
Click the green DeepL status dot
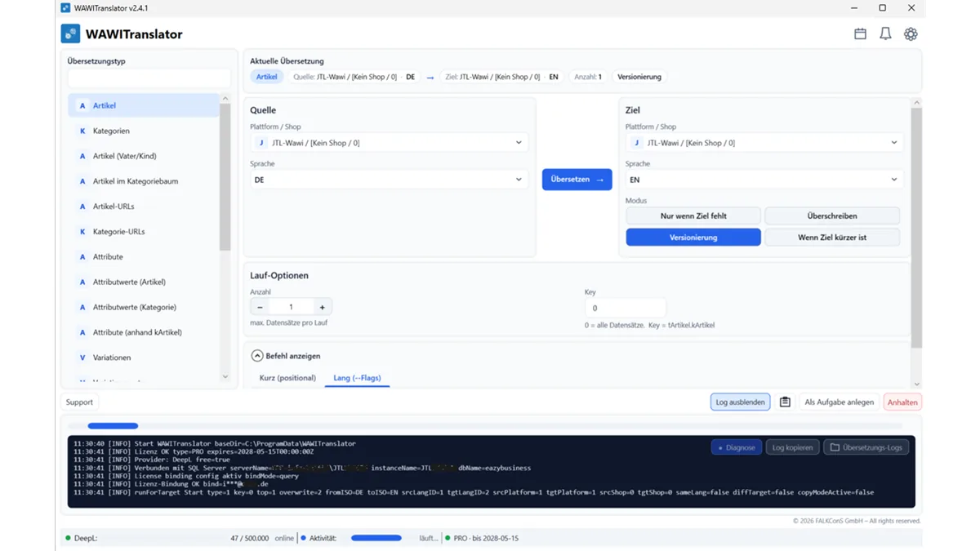(x=69, y=538)
